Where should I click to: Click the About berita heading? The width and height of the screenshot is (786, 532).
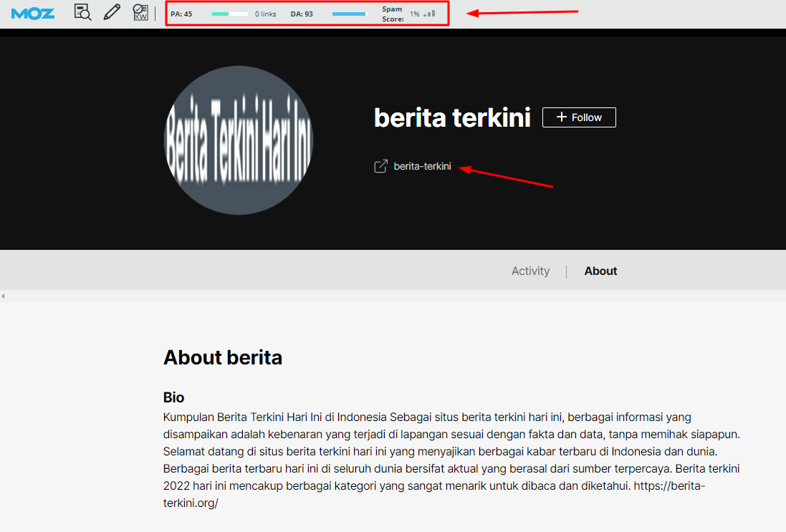click(223, 358)
